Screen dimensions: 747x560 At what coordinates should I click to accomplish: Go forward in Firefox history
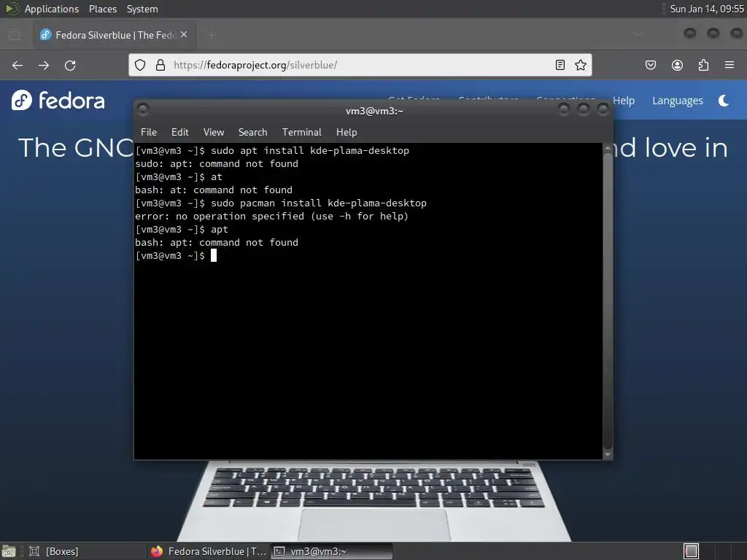tap(44, 65)
